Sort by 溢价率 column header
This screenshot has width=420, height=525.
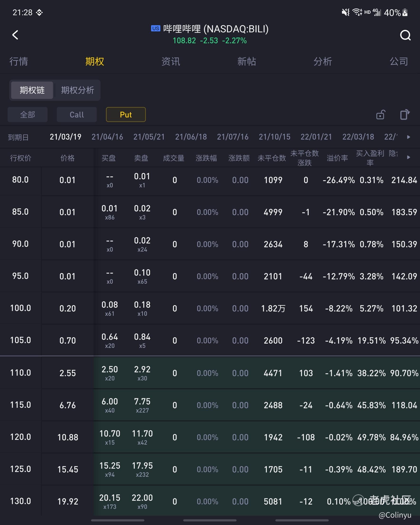point(337,158)
